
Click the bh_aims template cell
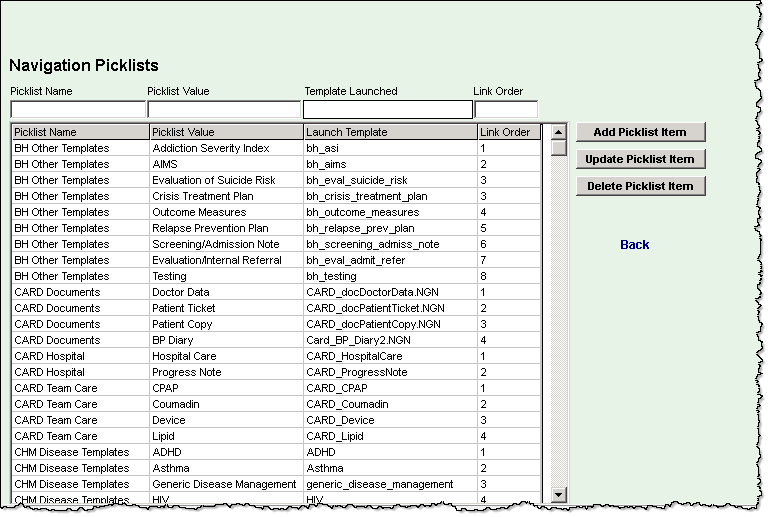click(x=390, y=164)
